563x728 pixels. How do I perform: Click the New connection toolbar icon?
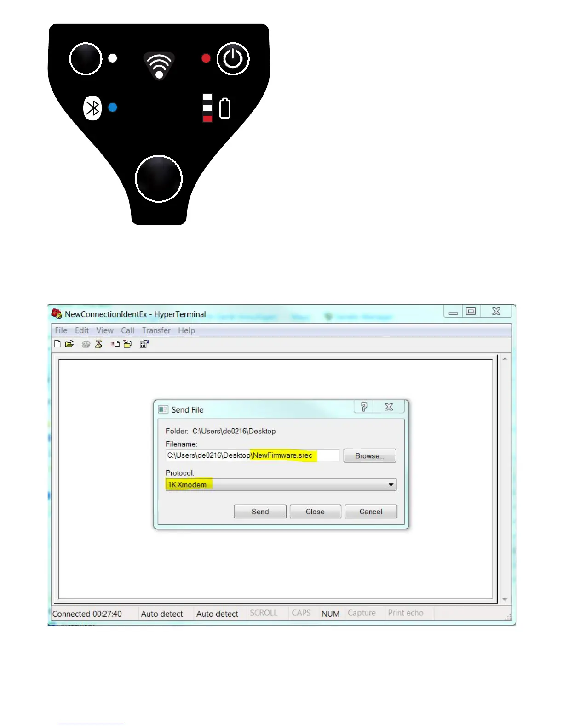click(x=57, y=344)
